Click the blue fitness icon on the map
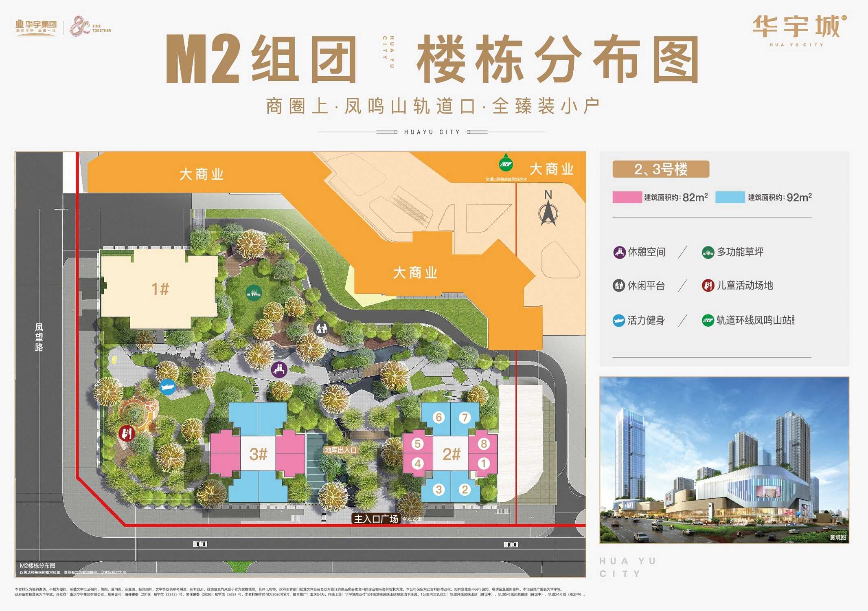This screenshot has height=611, width=868. coord(167,387)
